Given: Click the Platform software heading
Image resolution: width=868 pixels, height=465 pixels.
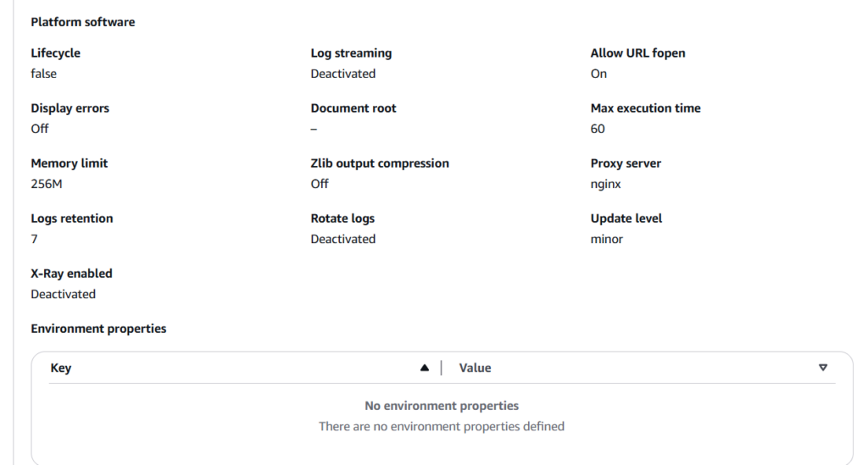Looking at the screenshot, I should click(83, 22).
